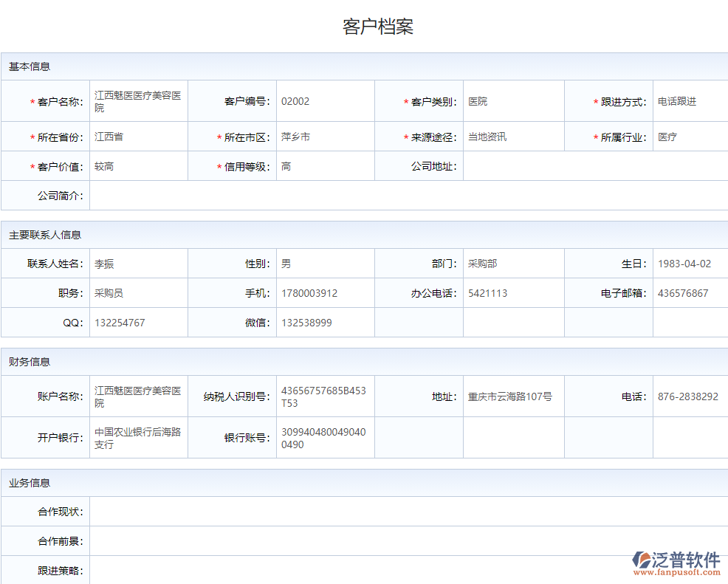The height and width of the screenshot is (584, 728).
Task: Click the 业务信息 section header
Action: click(30, 483)
